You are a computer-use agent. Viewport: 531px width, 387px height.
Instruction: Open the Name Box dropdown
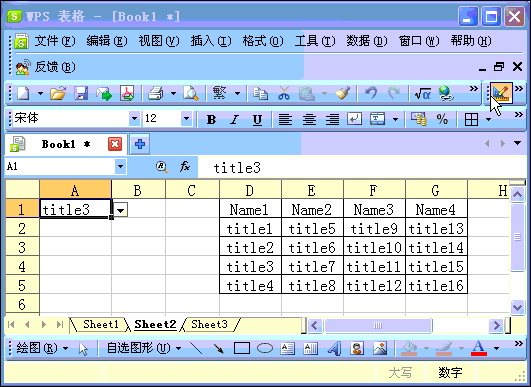pyautogui.click(x=120, y=166)
